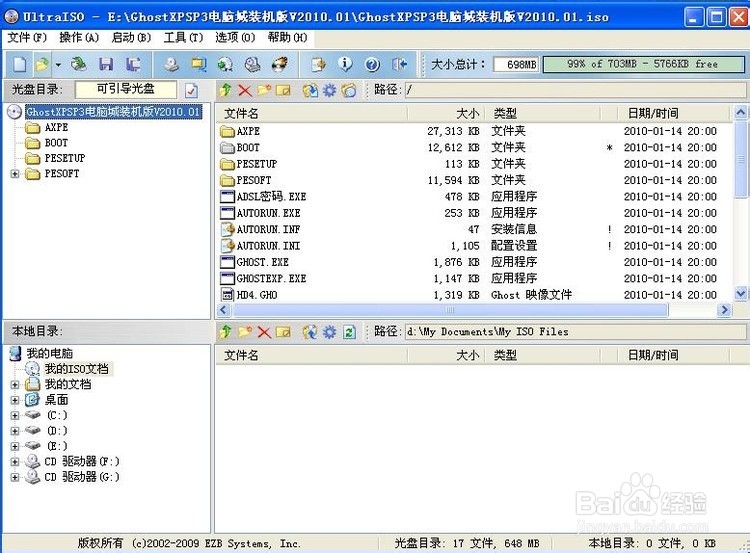Image resolution: width=750 pixels, height=553 pixels.
Task: Select GhostXPSP3电脑城装机版V2010.01 root tree item
Action: [113, 111]
